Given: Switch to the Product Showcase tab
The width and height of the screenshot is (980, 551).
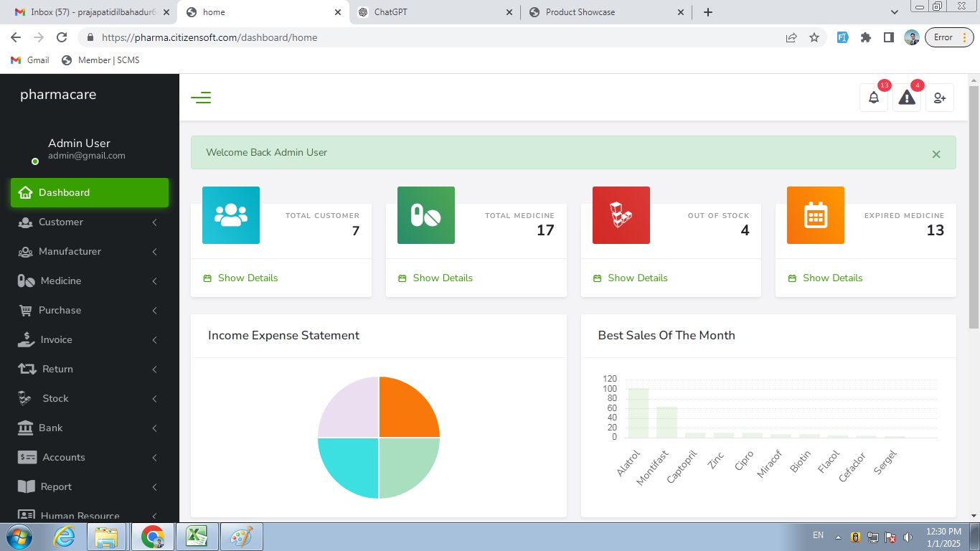Looking at the screenshot, I should tap(580, 12).
